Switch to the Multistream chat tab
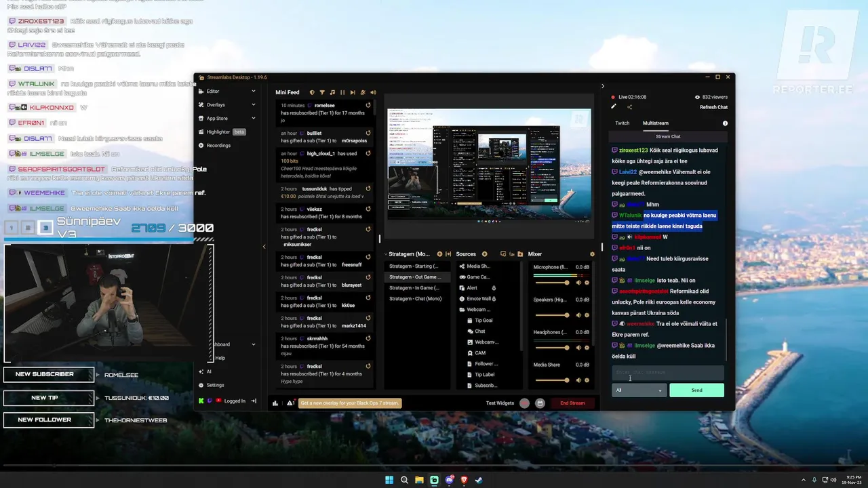The height and width of the screenshot is (488, 868). (x=656, y=123)
